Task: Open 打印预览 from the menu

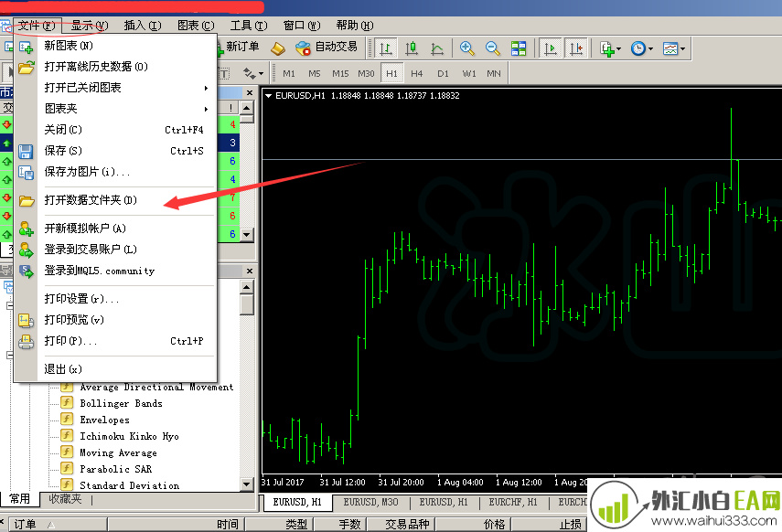Action: click(116, 320)
